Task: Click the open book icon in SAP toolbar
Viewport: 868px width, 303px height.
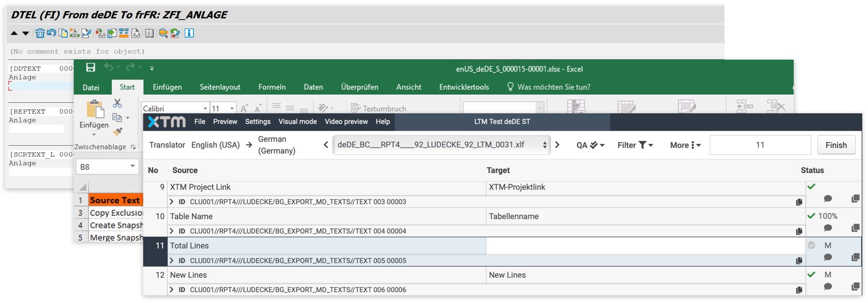Action: 149,33
